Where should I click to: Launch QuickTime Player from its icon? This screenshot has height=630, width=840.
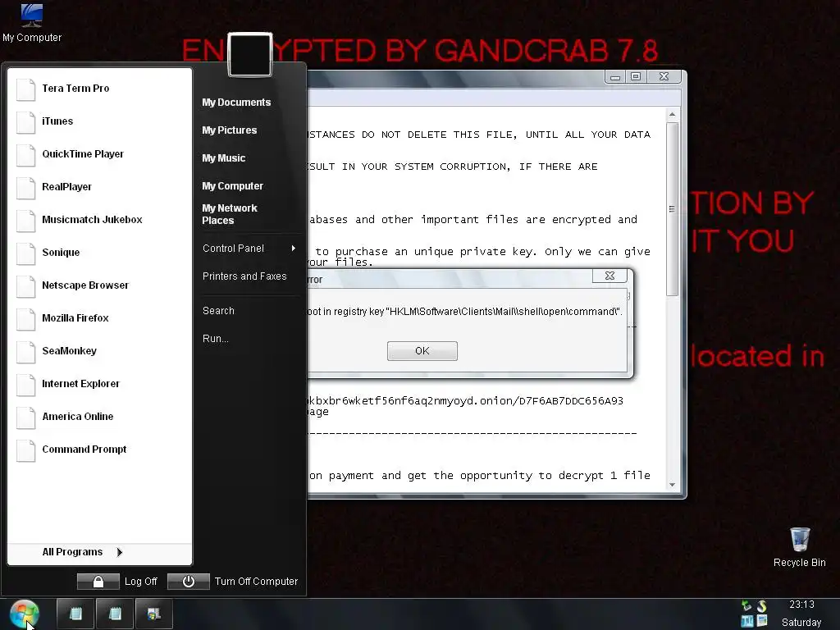pyautogui.click(x=25, y=154)
